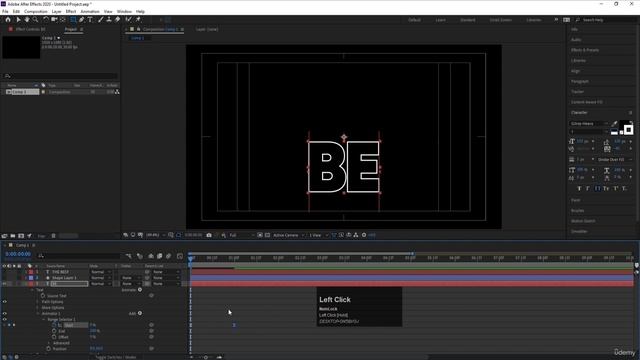640x360 pixels.
Task: Open the Align panel
Action: pos(575,71)
